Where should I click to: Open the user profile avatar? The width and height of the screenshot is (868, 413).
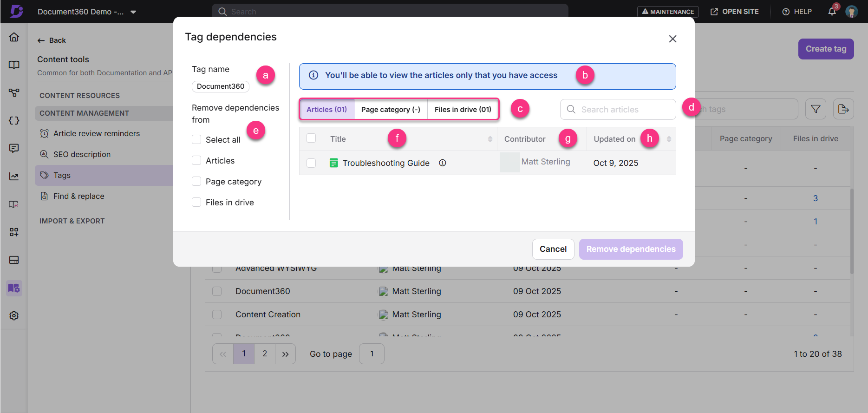[851, 12]
